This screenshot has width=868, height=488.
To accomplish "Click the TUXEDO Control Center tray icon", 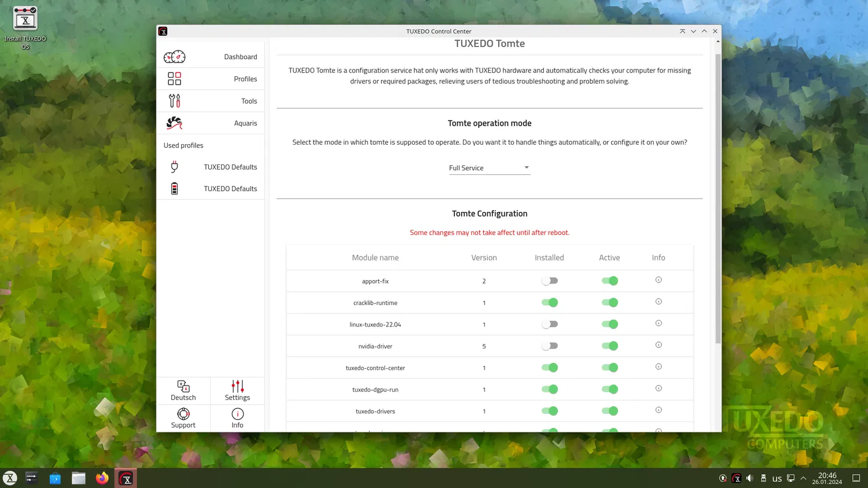I will [737, 478].
